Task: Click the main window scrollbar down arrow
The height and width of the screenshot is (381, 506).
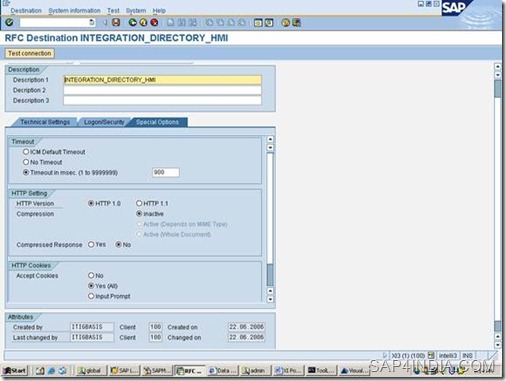Action: [498, 345]
